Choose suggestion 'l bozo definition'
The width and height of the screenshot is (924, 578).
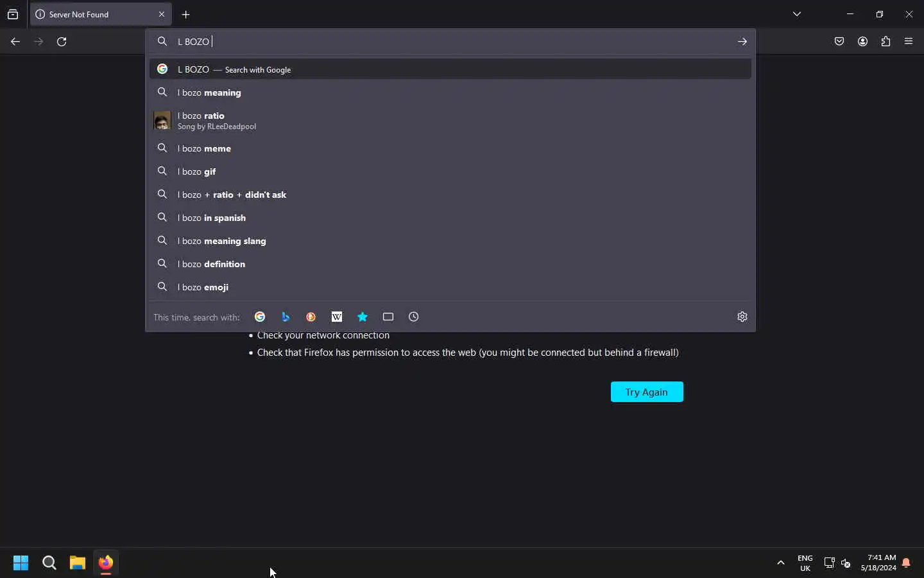tap(450, 264)
